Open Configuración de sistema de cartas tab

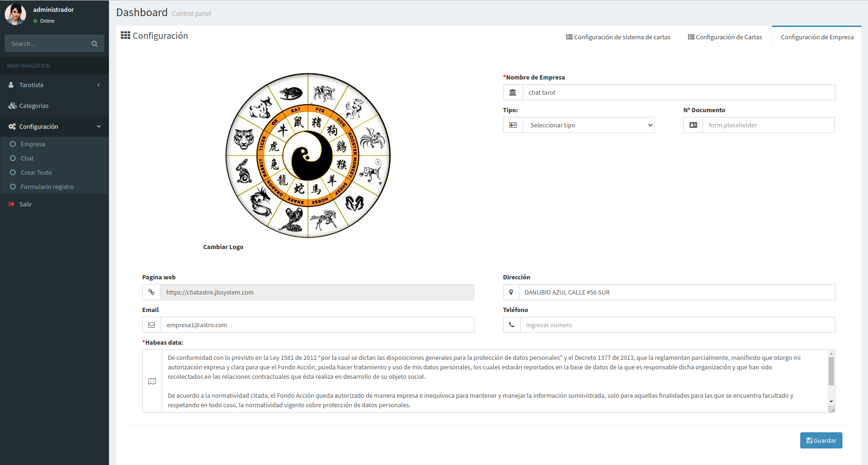tap(618, 37)
